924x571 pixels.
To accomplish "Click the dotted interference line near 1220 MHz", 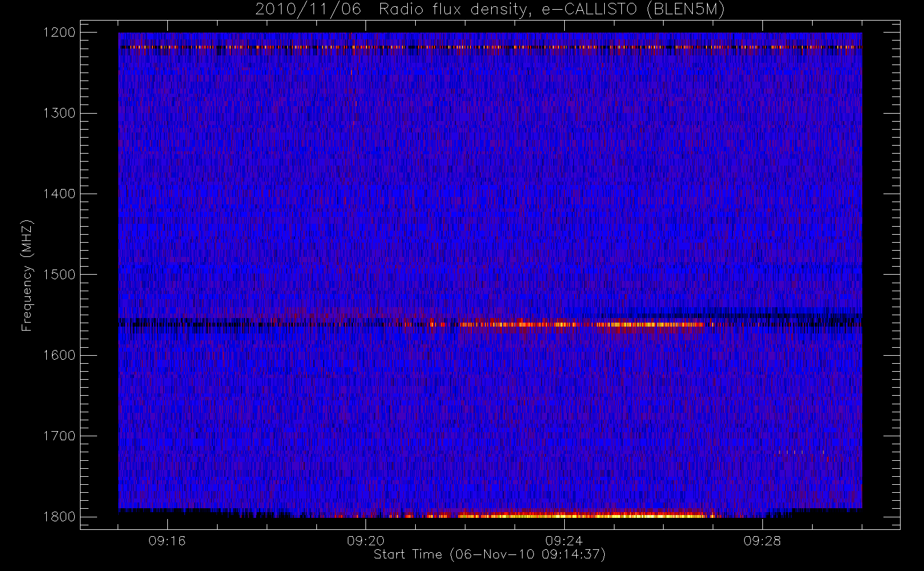I will coord(490,47).
